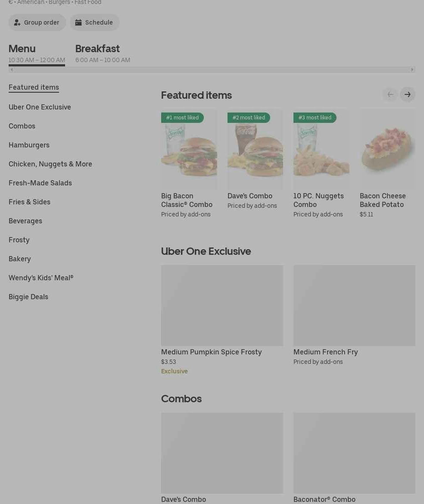424x504 pixels.
Task: Open Big Bacon Classic Combo image
Action: click(x=189, y=149)
